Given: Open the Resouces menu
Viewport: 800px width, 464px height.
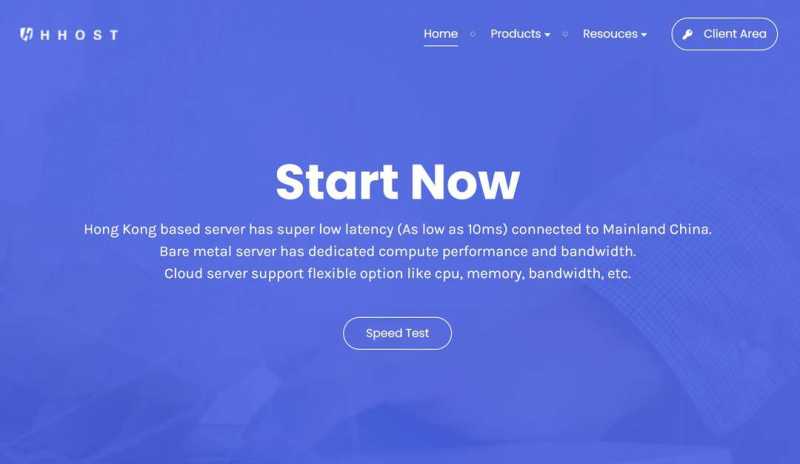Looking at the screenshot, I should pos(615,34).
